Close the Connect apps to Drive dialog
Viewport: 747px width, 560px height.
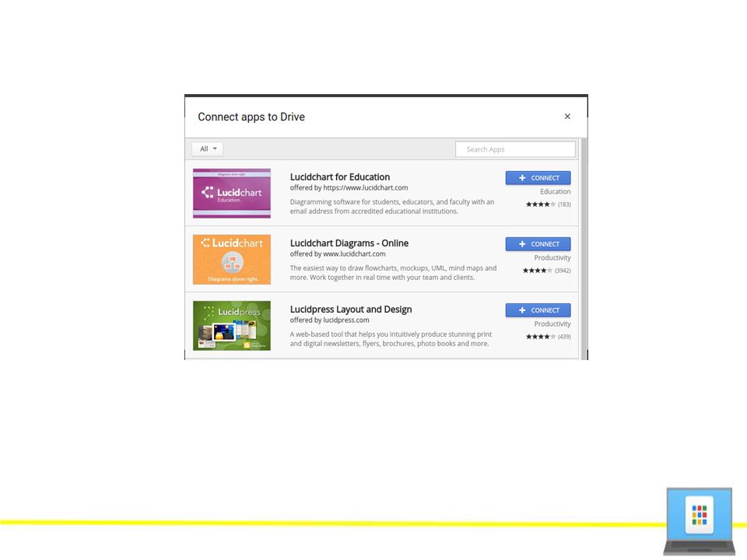coord(567,116)
